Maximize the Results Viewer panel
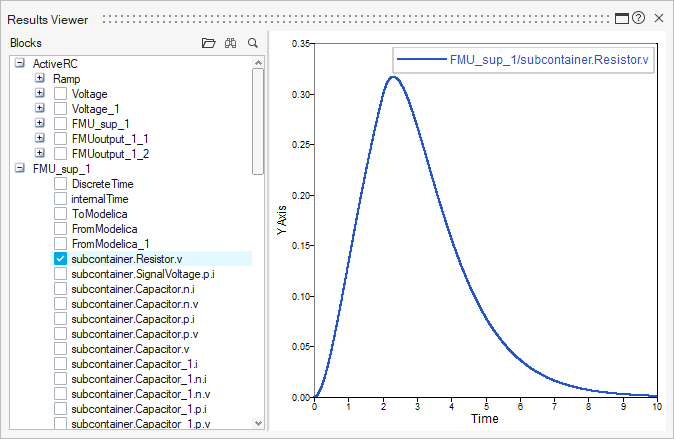 coord(621,18)
